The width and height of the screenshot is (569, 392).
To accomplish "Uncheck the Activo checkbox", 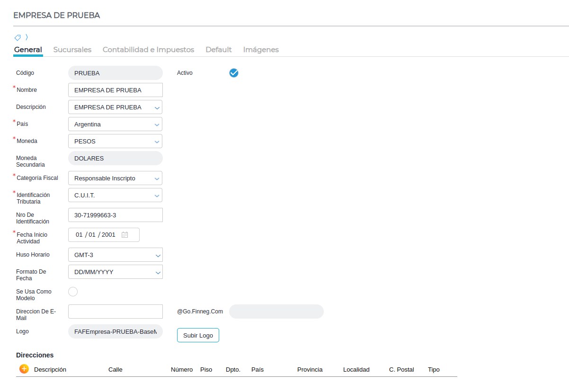I will 234,73.
